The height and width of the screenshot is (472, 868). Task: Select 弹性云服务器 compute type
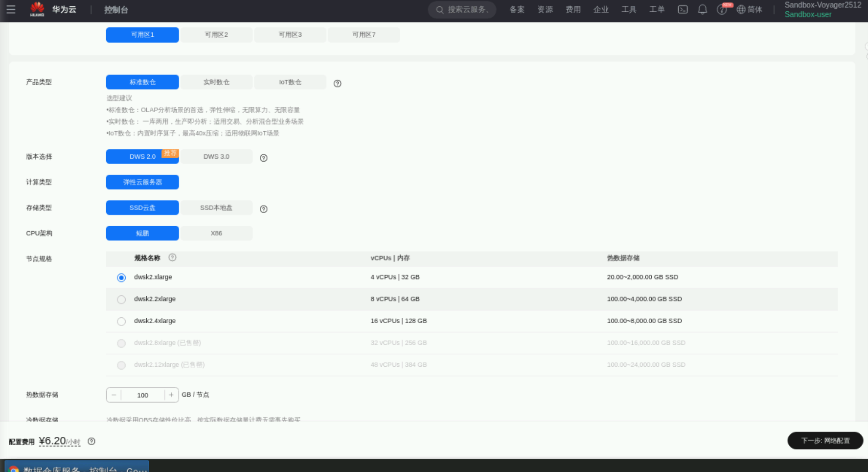point(142,182)
